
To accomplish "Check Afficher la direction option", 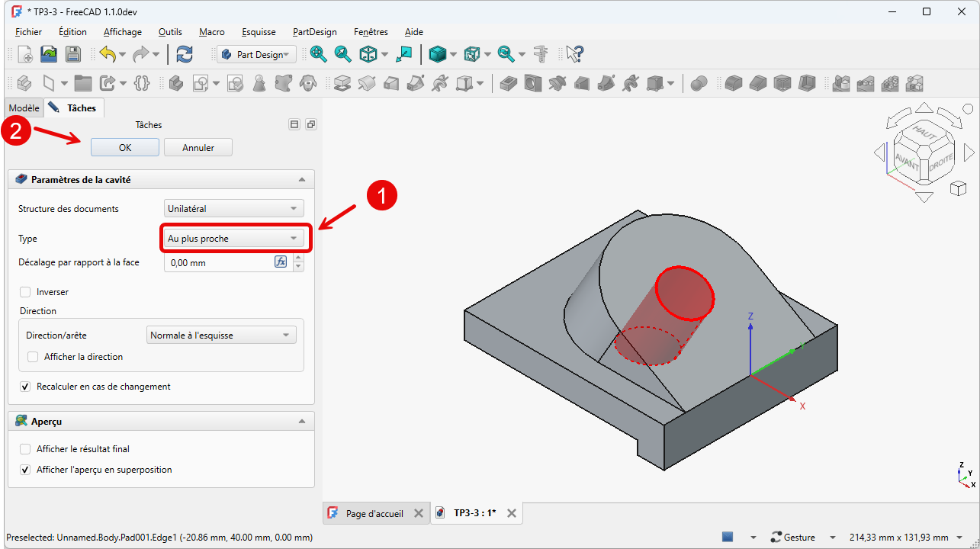I will point(34,357).
